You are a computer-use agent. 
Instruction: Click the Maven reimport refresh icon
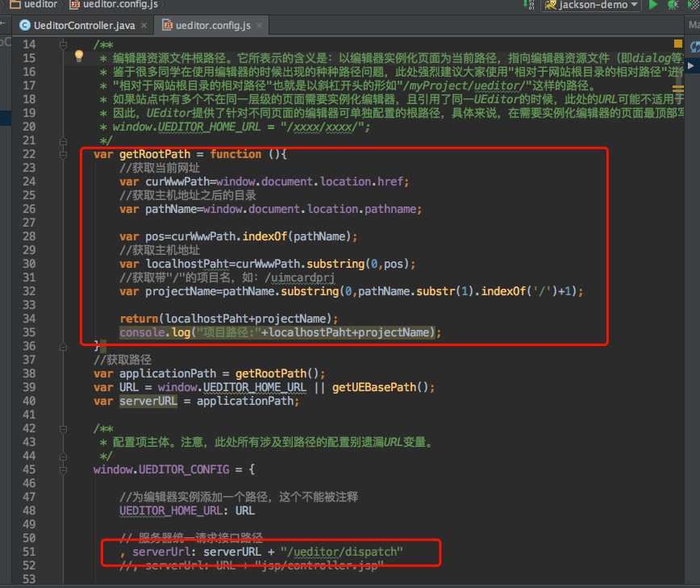[x=694, y=46]
